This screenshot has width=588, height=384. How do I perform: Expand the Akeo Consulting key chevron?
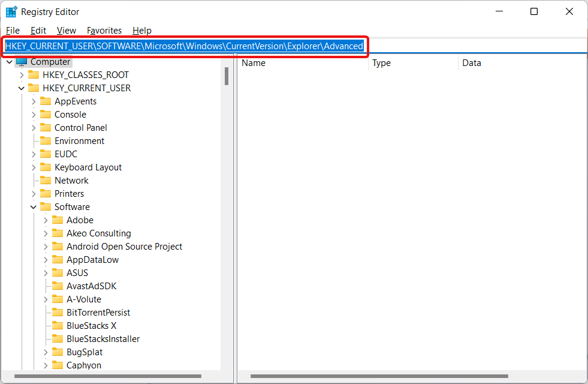46,233
